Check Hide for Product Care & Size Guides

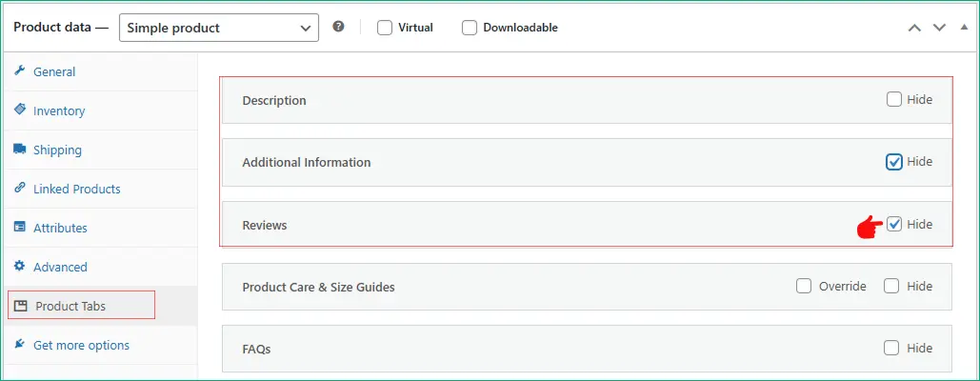coord(891,286)
